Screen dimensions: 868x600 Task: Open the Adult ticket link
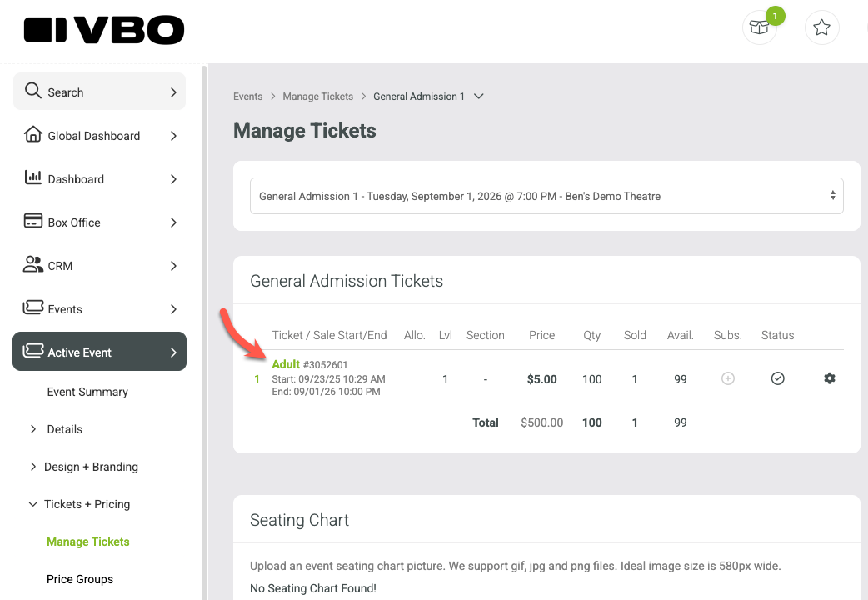click(286, 364)
